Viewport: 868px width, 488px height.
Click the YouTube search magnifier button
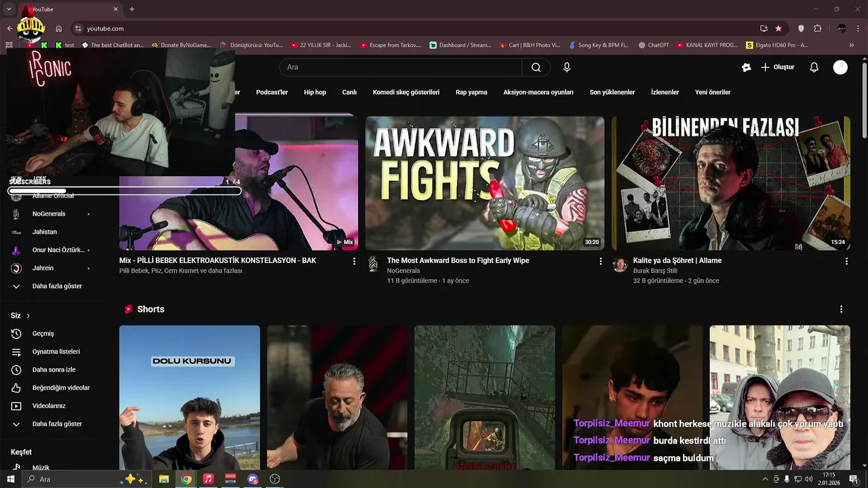click(536, 67)
